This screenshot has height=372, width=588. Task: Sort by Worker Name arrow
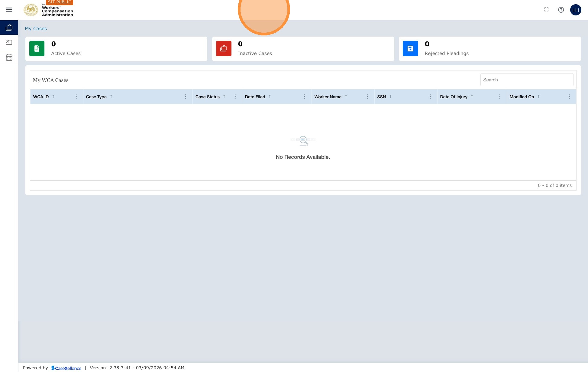(x=346, y=96)
